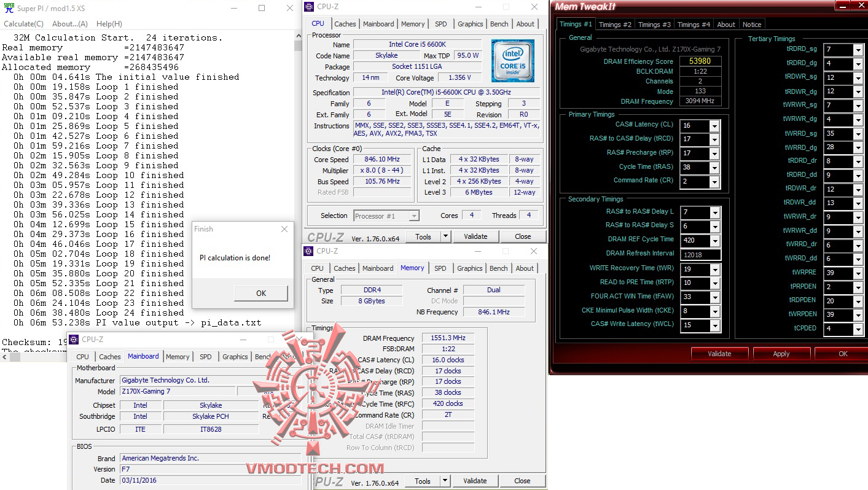Click the top CPU-Z window title icon
Viewport: 868px width, 490px height.
tap(310, 7)
